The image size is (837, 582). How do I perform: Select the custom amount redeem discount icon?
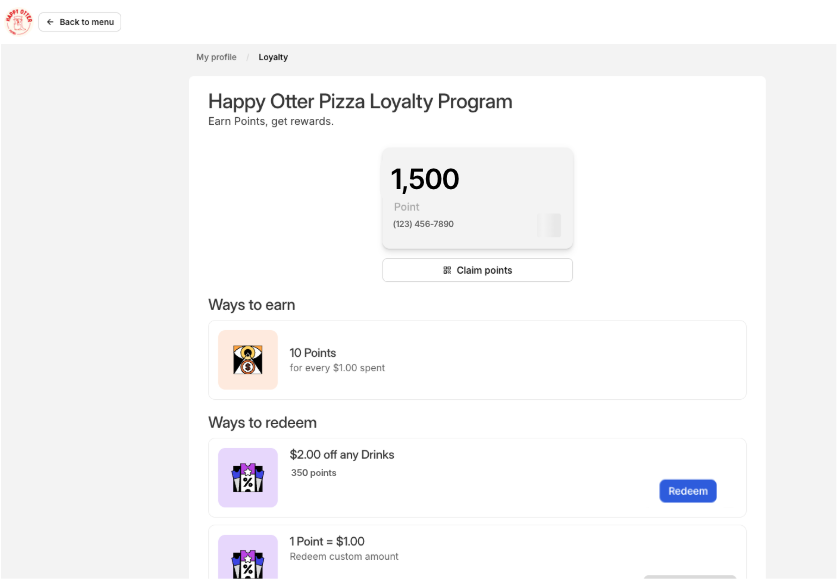(x=248, y=560)
